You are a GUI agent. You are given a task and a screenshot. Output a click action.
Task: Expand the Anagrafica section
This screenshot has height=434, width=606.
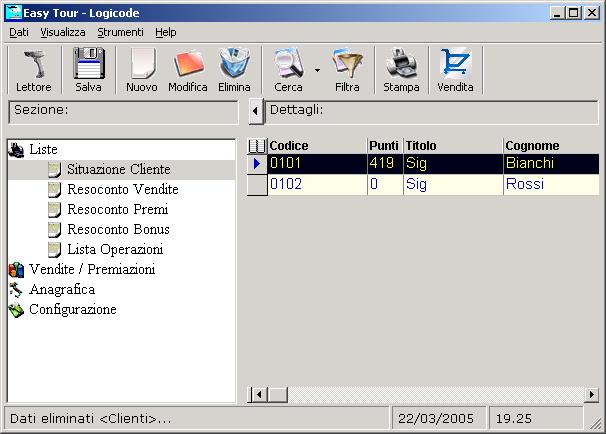coord(62,289)
